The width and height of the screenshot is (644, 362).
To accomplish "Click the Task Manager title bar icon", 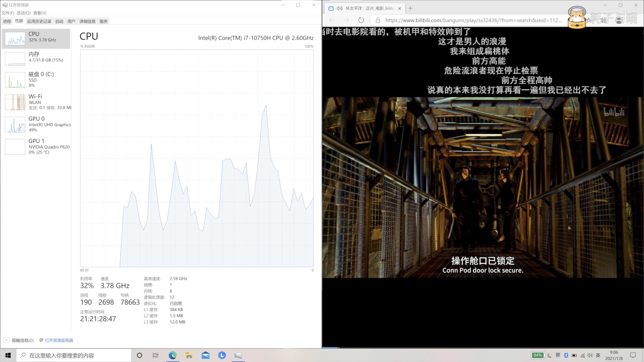I will (5, 5).
